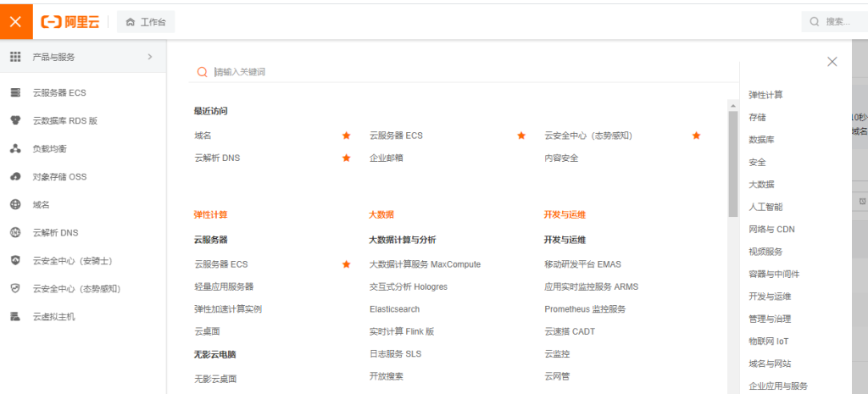This screenshot has width=868, height=394.
Task: Select 对象存储 OSS sidebar text
Action: 60,176
